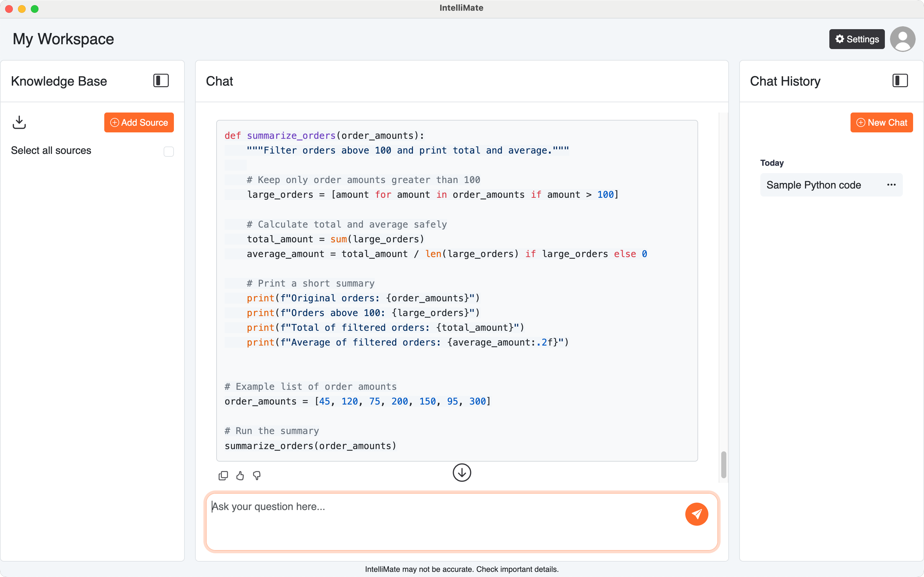Send the question with the paper plane icon
Screen dimensions: 924x577
point(696,514)
